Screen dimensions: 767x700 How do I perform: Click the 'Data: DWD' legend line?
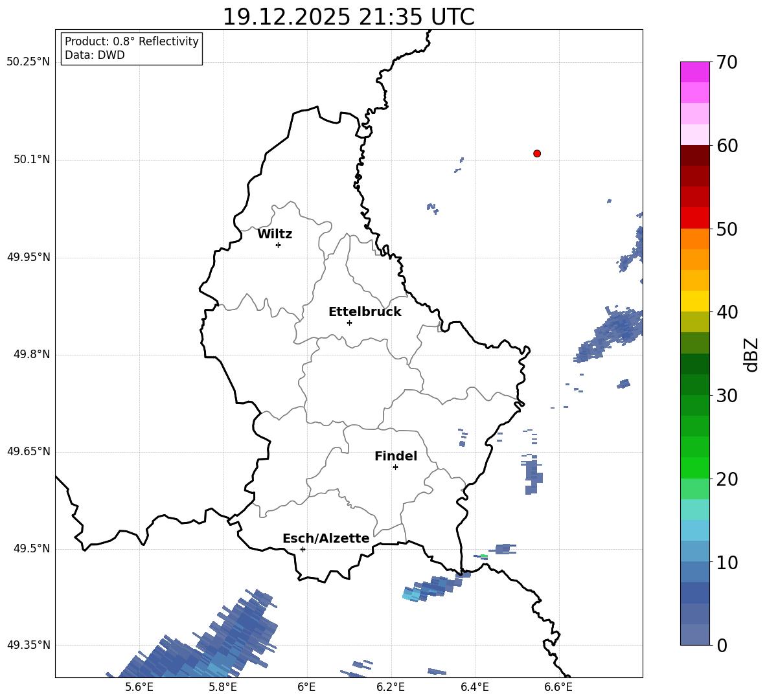(x=95, y=55)
